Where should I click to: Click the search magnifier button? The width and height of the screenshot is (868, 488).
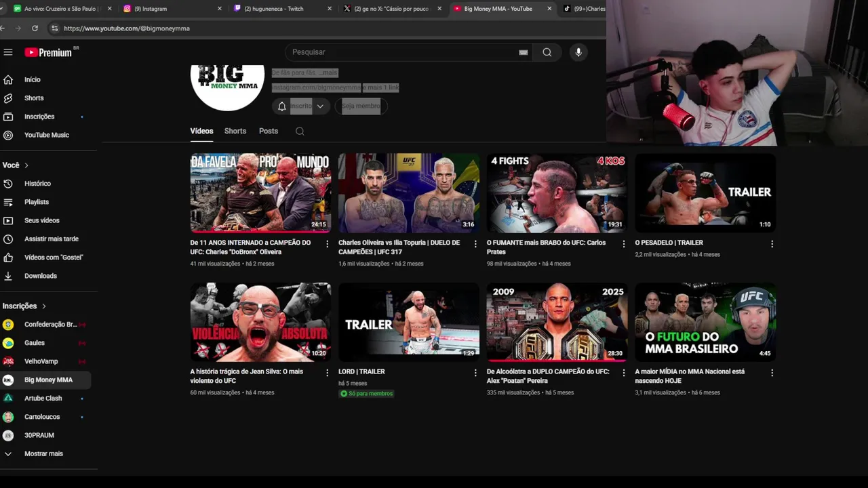(x=547, y=52)
